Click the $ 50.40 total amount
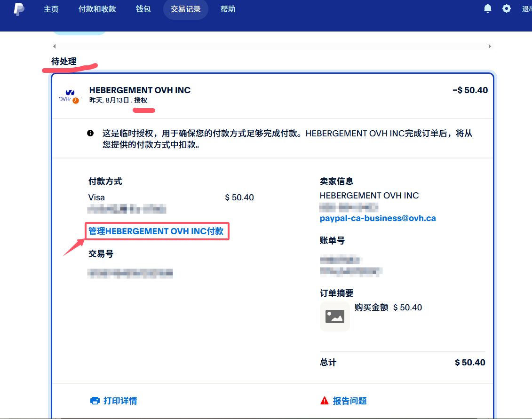The image size is (532, 419). (470, 363)
